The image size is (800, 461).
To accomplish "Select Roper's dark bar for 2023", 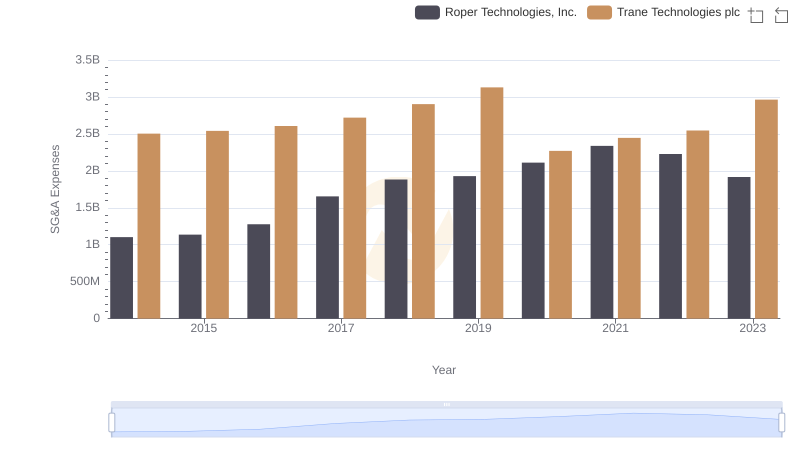I will pos(739,248).
